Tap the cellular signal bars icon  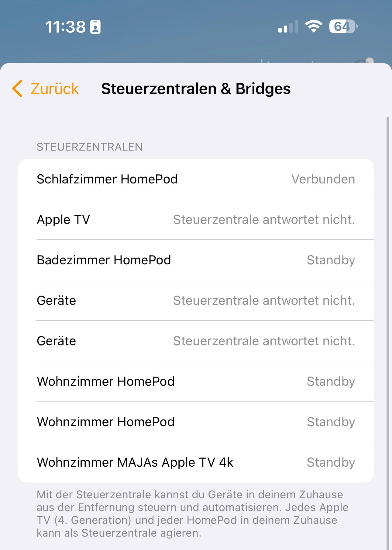[288, 27]
